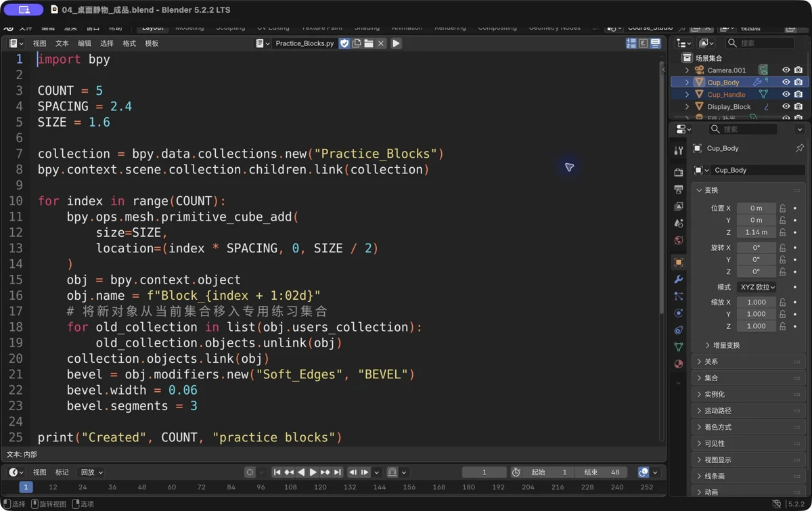This screenshot has width=812, height=511.
Task: Expand the 增量变换 subpanel
Action: [722, 345]
